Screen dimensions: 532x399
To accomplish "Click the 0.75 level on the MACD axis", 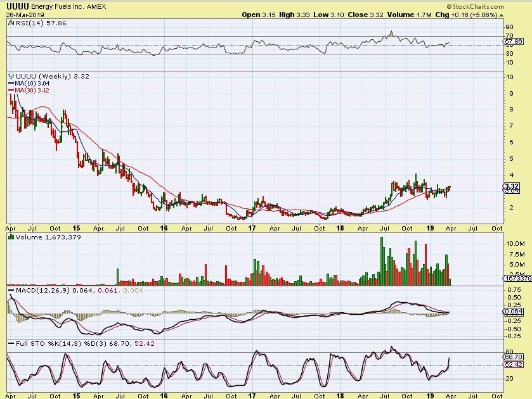I will pyautogui.click(x=514, y=290).
